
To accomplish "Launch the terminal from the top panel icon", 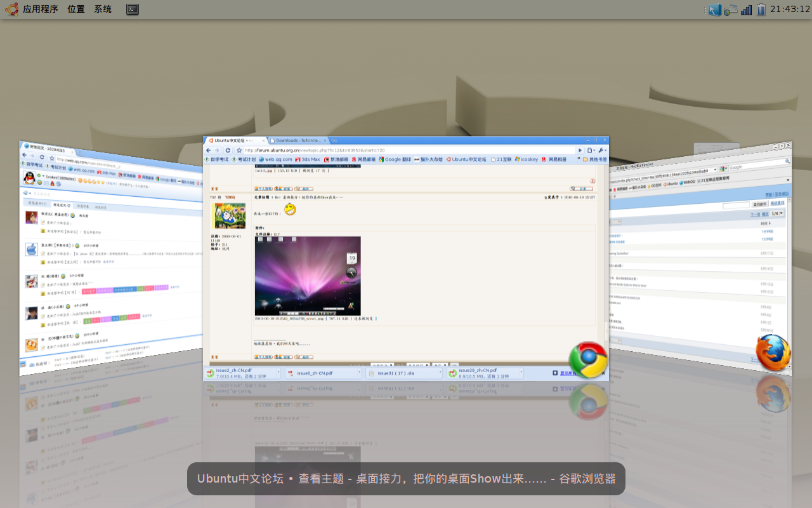I will [133, 9].
